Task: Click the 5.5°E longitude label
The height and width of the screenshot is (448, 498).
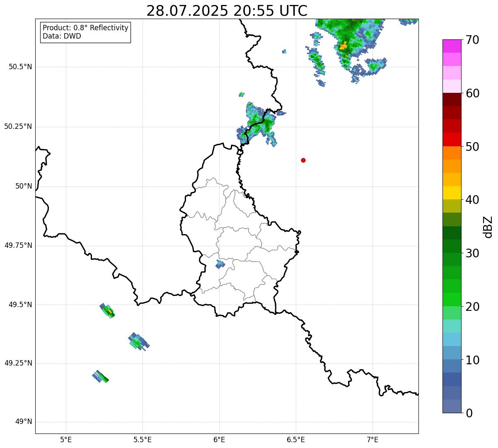Action: tap(143, 439)
